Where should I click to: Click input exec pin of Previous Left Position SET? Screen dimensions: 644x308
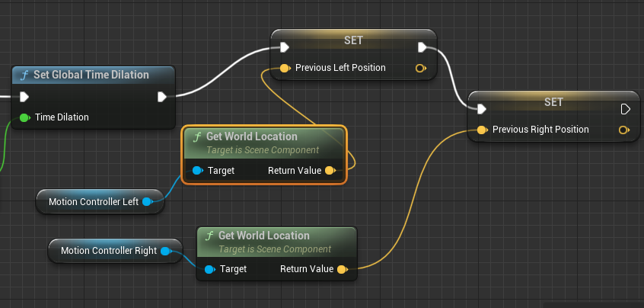(285, 47)
